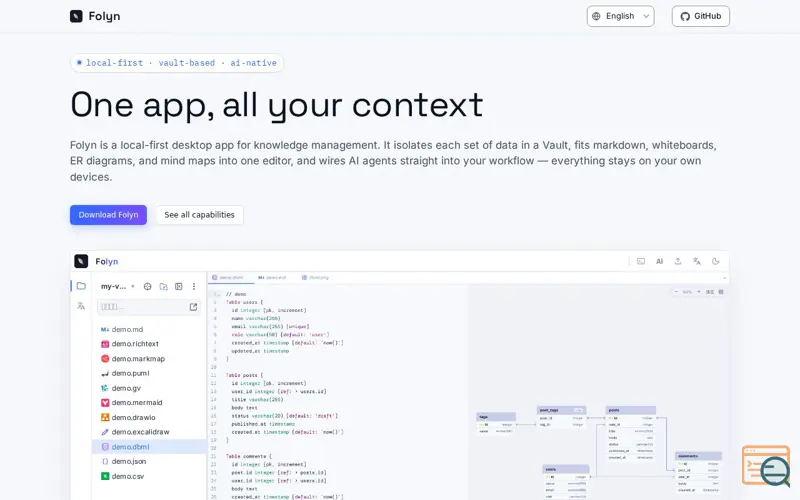The image size is (800, 500).
Task: Open demo.markmap in the file list
Action: point(149,359)
